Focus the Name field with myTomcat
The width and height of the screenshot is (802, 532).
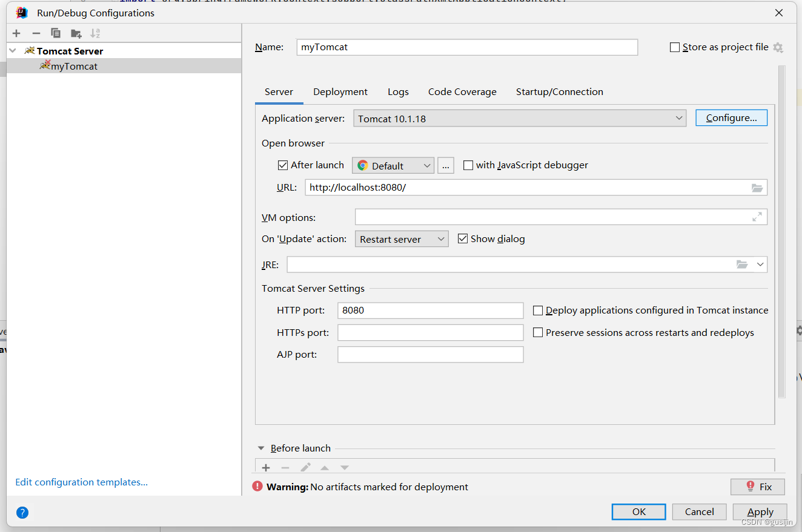[x=467, y=47]
